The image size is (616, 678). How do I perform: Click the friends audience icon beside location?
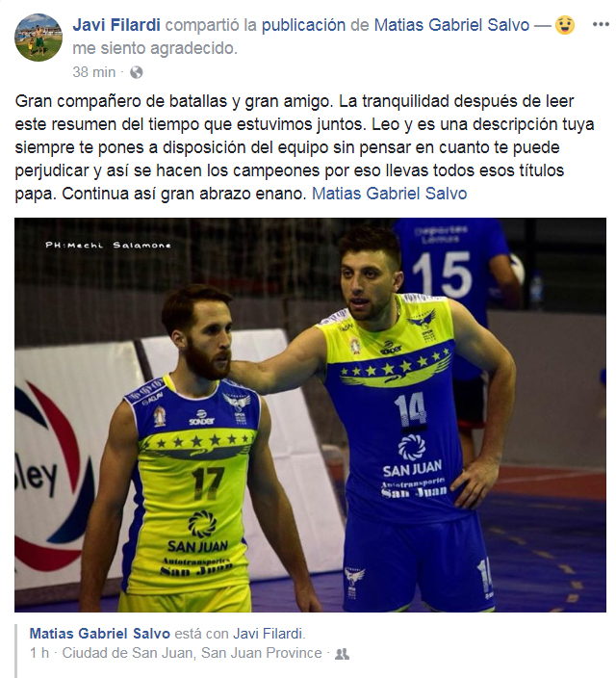(342, 654)
